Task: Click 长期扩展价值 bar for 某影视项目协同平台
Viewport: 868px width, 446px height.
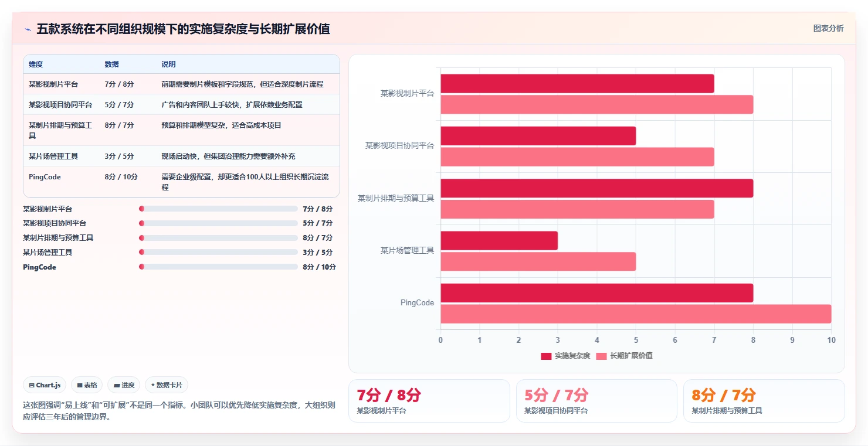Action: point(577,157)
